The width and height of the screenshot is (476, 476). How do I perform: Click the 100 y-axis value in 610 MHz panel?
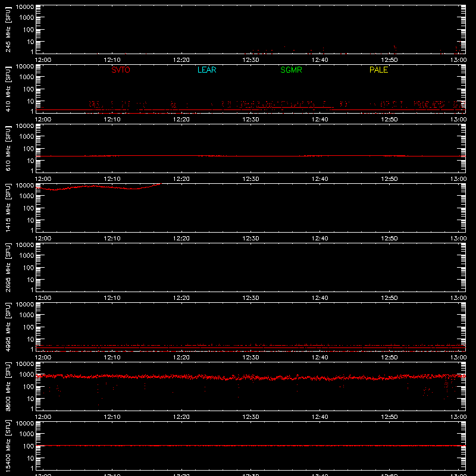[x=29, y=149]
